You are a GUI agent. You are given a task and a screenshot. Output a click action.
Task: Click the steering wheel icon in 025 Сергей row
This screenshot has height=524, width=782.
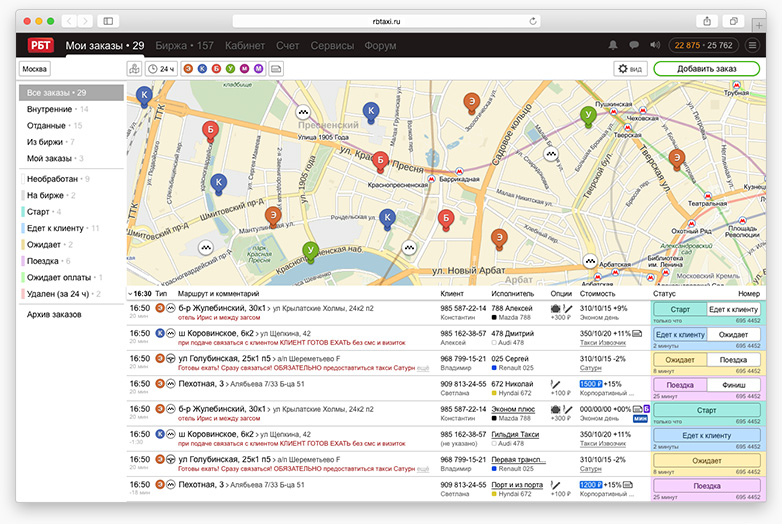click(x=170, y=358)
